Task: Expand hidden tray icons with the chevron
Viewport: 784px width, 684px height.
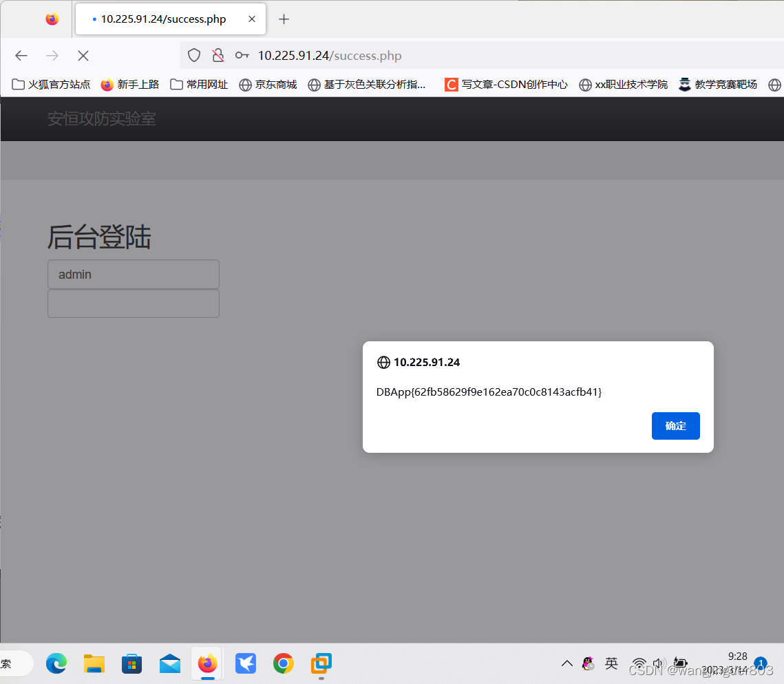Action: click(566, 663)
